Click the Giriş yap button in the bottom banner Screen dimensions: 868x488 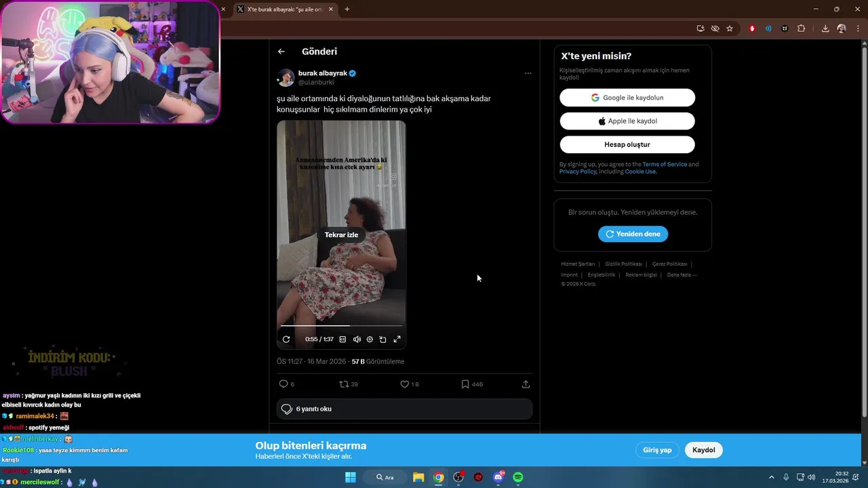pos(657,450)
